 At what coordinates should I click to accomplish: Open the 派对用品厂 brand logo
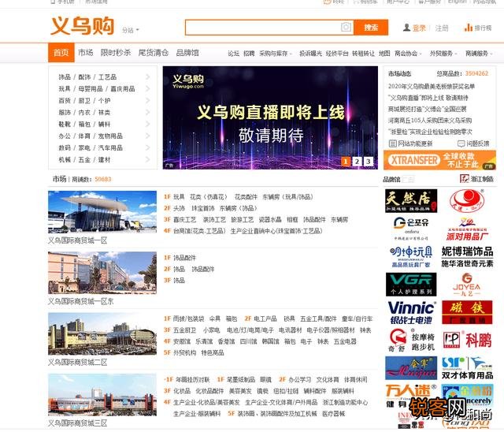467,229
